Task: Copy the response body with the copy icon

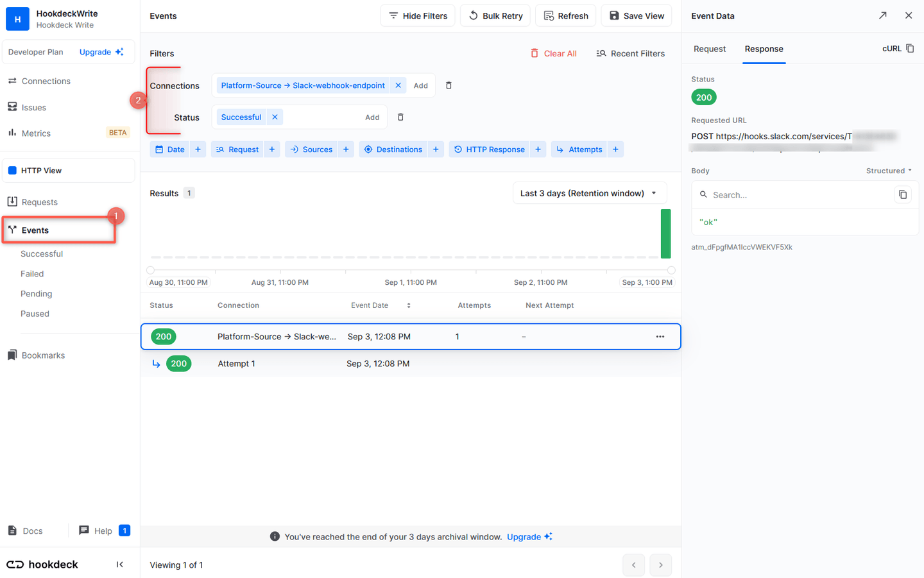Action: pos(903,194)
